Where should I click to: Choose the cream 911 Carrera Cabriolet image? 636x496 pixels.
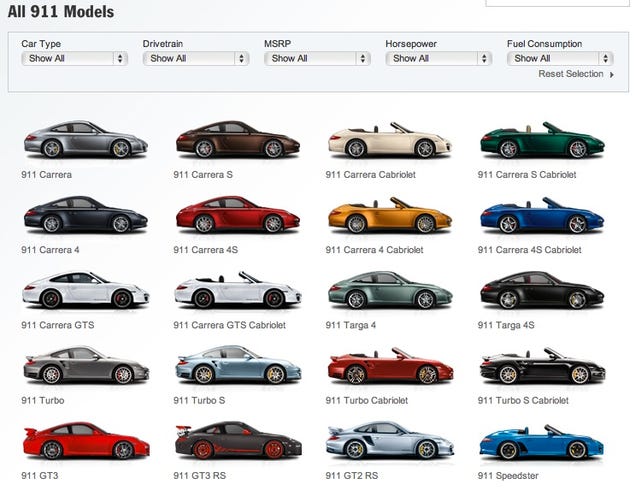389,140
